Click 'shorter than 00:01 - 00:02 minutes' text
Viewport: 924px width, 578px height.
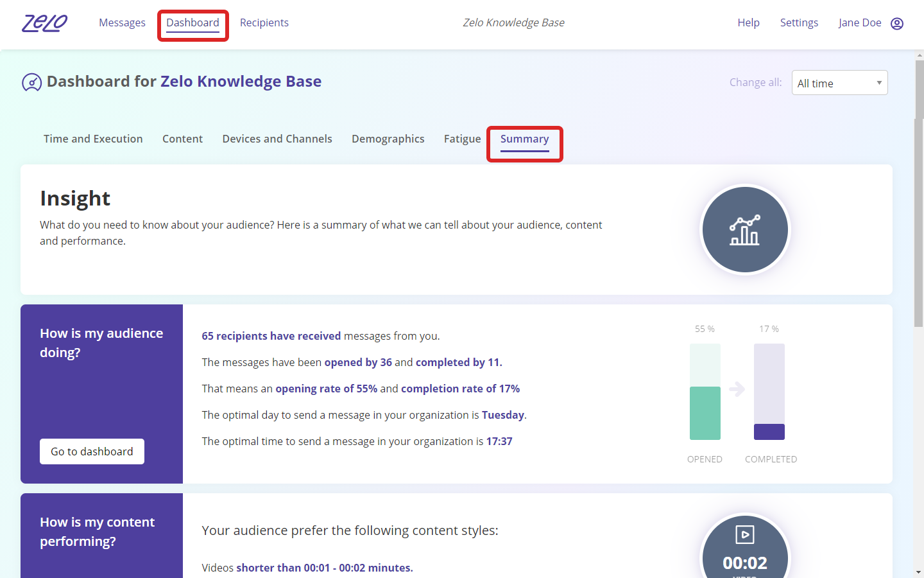(x=325, y=568)
